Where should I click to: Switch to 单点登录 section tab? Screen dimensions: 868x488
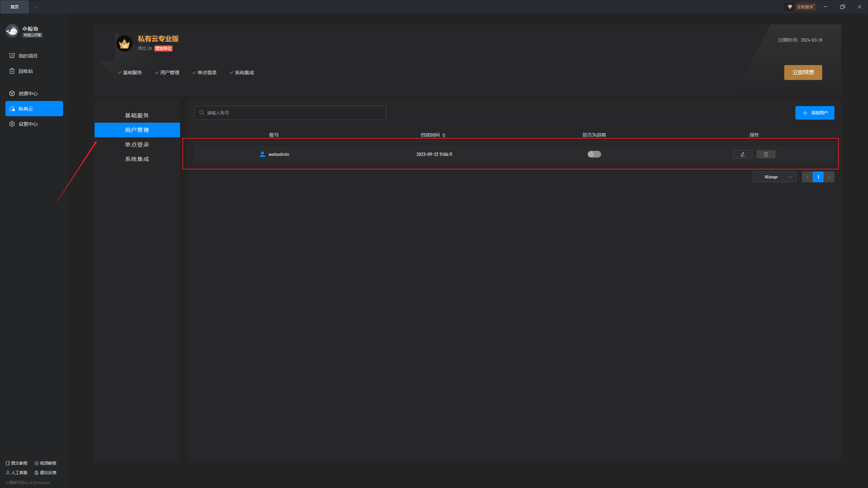(137, 145)
